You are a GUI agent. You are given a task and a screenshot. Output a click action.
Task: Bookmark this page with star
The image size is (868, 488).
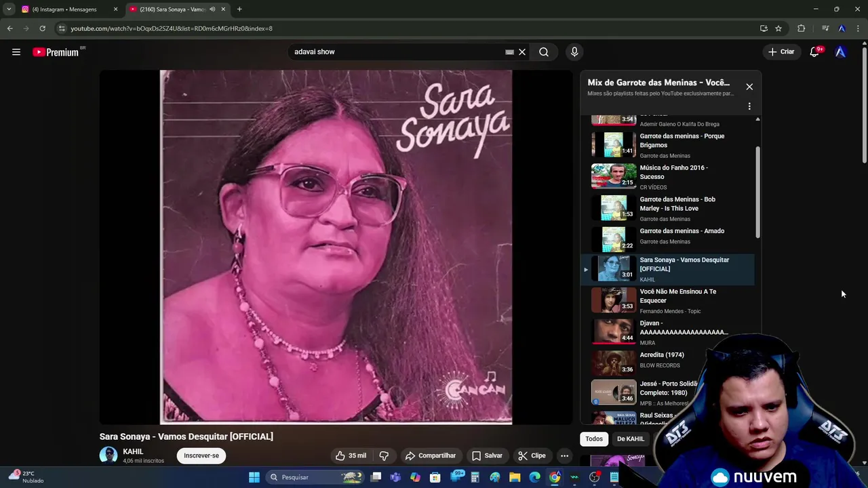click(778, 28)
